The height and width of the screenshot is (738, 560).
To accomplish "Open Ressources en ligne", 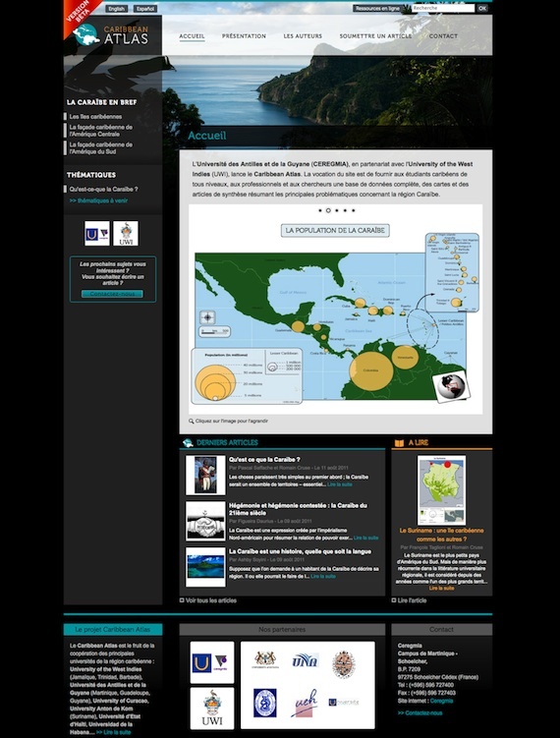I will coord(377,9).
